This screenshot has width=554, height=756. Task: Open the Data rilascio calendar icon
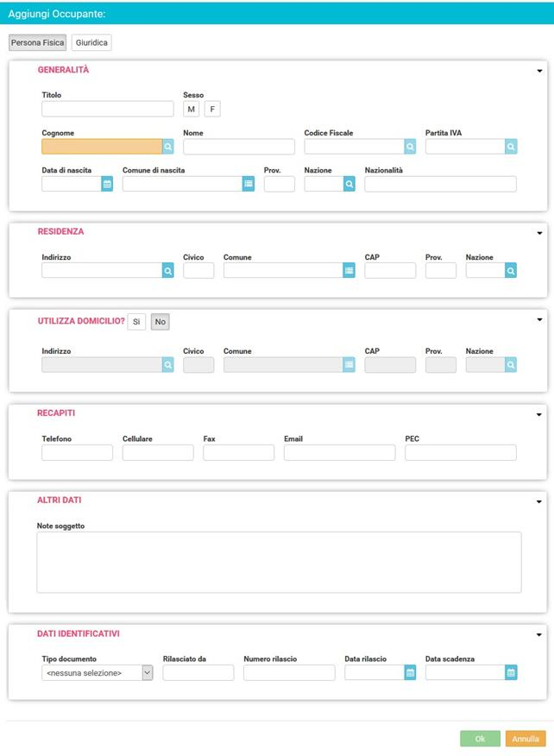click(410, 672)
